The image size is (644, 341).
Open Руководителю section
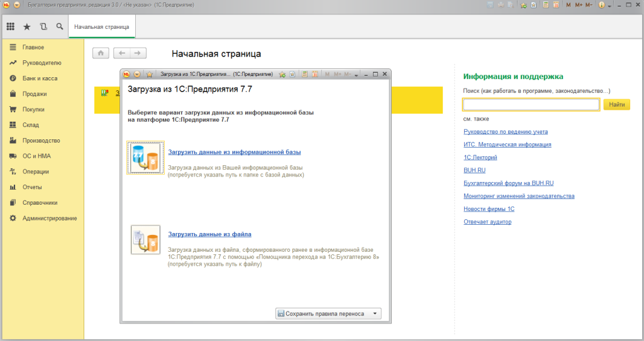point(42,63)
